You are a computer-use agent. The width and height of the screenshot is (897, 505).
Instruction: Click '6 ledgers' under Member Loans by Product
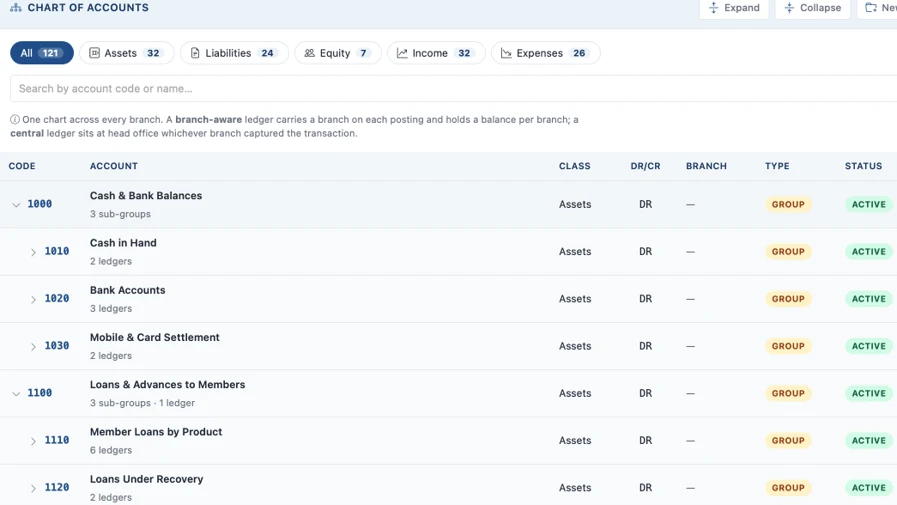click(111, 451)
